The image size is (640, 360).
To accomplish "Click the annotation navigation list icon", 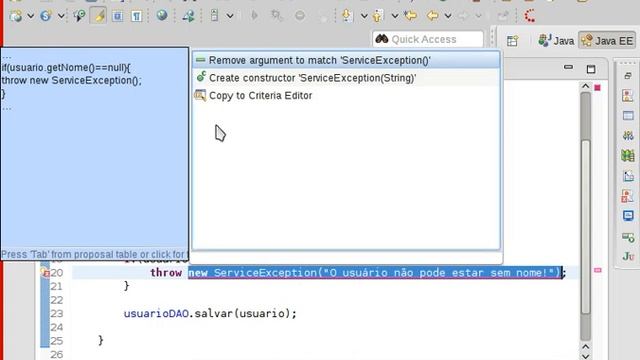I will 214,16.
